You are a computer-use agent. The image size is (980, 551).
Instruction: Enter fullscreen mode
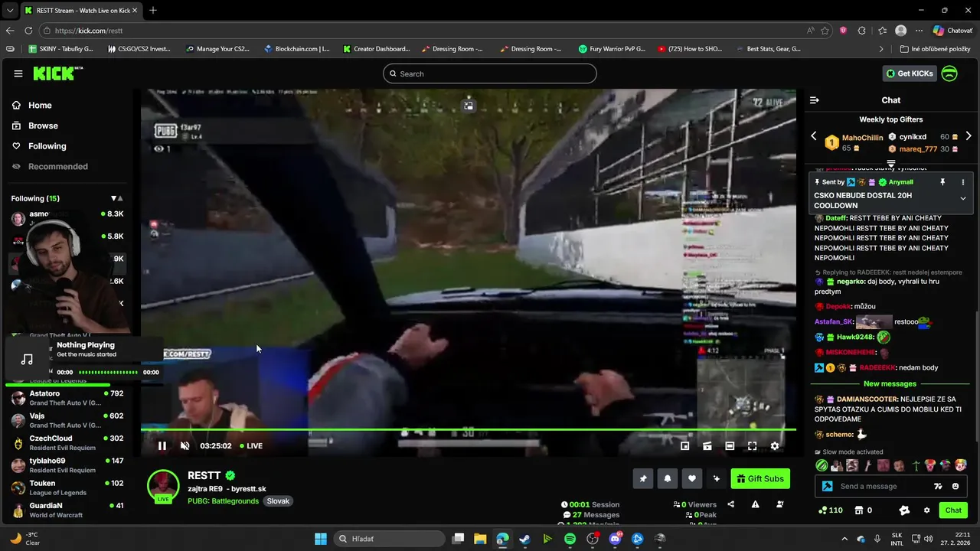coord(753,446)
